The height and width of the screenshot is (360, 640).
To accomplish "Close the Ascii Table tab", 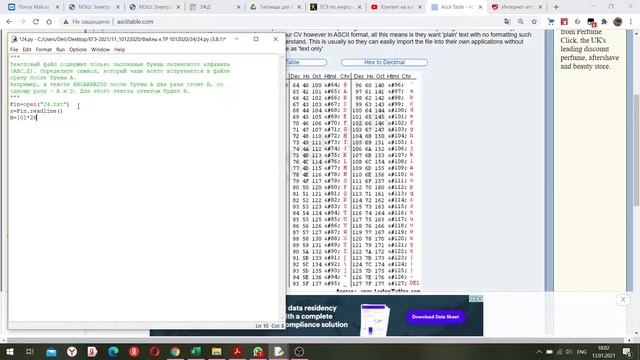I will pyautogui.click(x=480, y=7).
